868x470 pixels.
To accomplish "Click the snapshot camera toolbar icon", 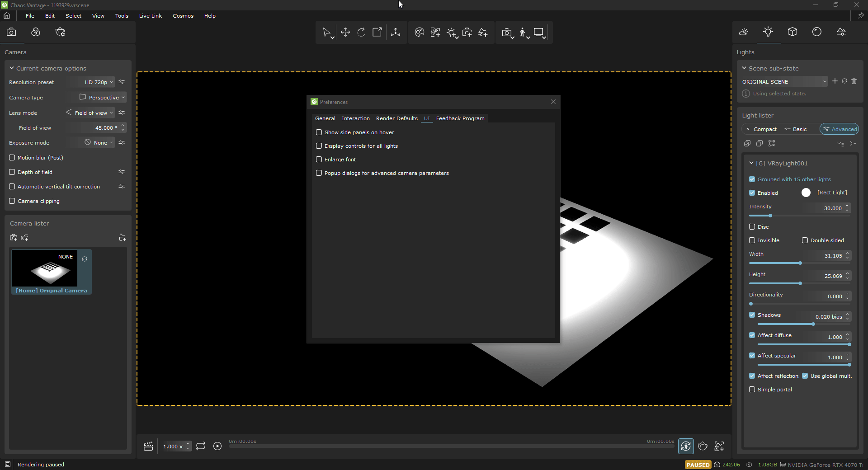I will tap(507, 33).
